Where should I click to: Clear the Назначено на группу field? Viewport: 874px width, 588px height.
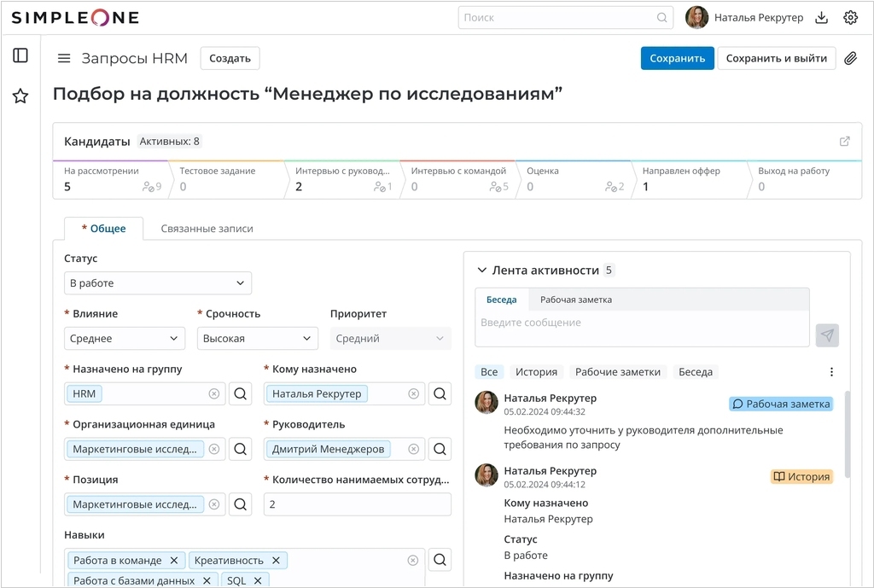coord(214,393)
